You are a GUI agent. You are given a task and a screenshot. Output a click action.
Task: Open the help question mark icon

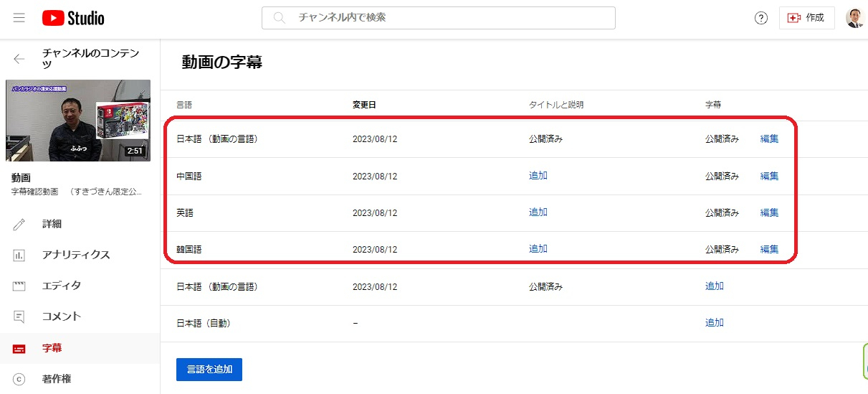coord(761,18)
